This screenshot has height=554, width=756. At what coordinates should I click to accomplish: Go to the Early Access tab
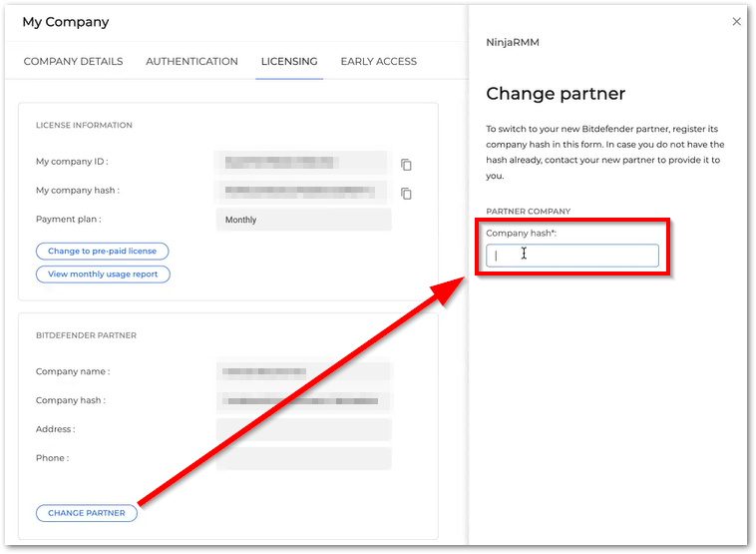378,62
